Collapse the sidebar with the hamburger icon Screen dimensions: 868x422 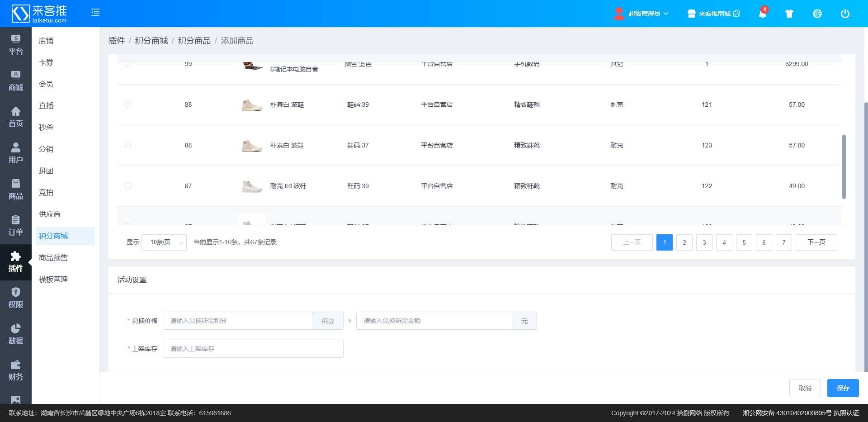click(95, 13)
